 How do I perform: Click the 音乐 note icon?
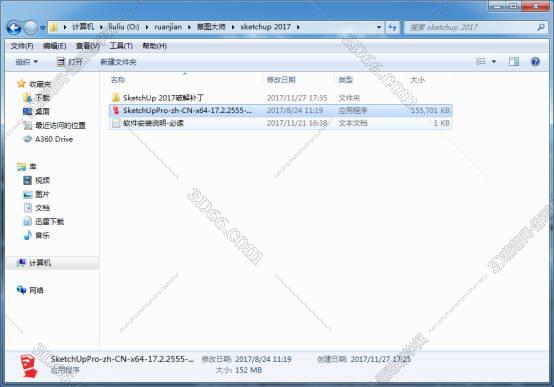click(28, 235)
